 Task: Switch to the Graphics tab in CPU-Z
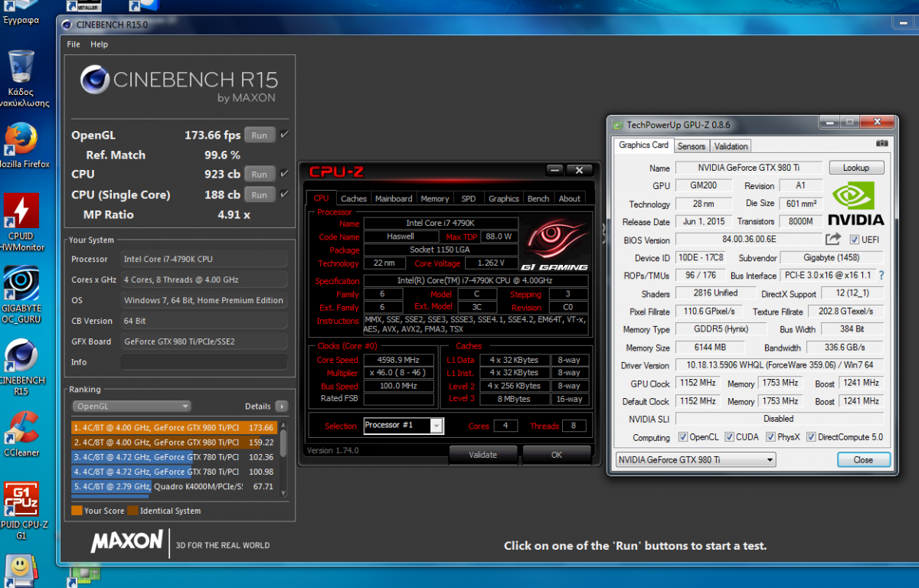(x=504, y=199)
